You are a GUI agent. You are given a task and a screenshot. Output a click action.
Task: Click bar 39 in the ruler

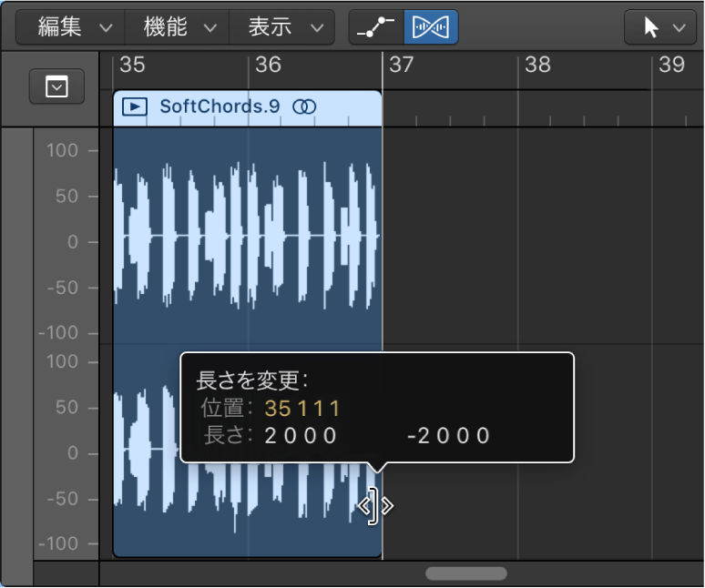pos(671,65)
